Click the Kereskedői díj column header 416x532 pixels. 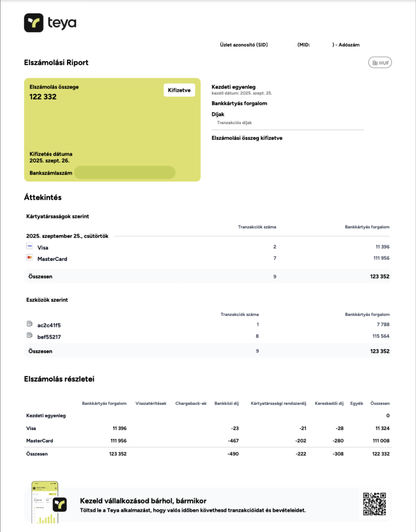click(x=329, y=403)
